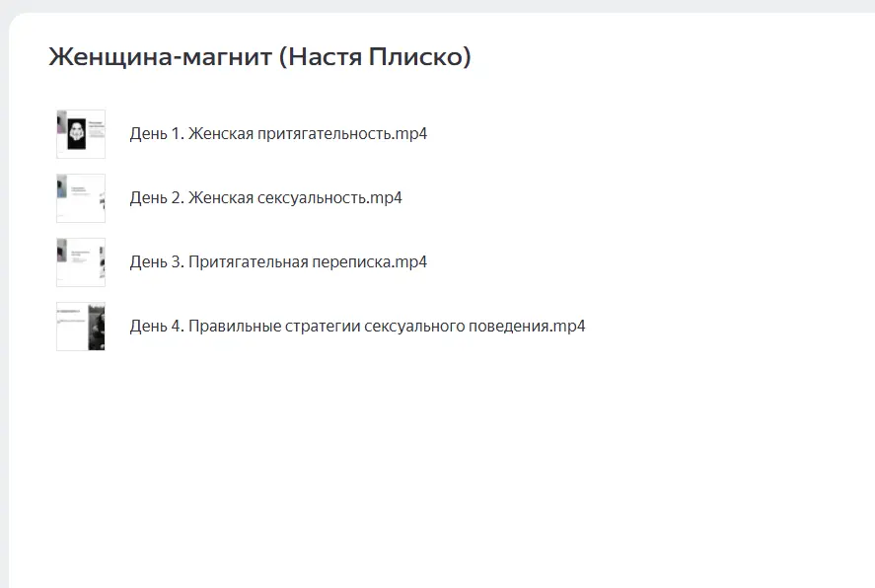Open file "День 3. Притягательная переписка.mp4"
Image resolution: width=875 pixels, height=588 pixels.
click(278, 262)
